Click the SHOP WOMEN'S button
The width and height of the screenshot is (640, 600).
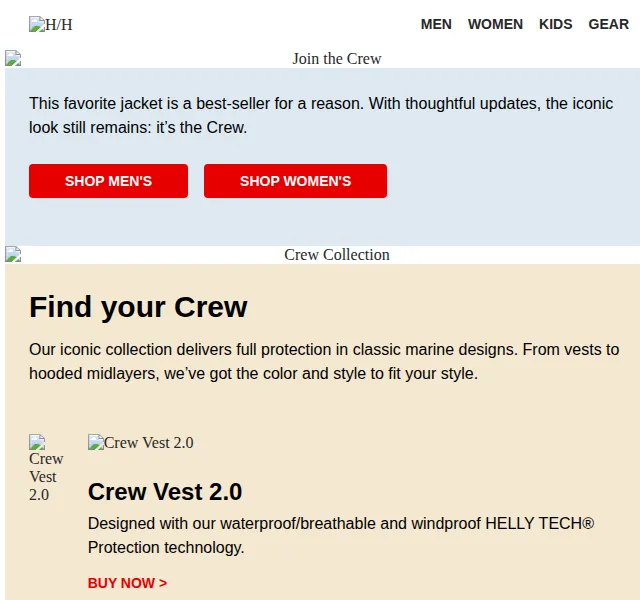pyautogui.click(x=296, y=181)
